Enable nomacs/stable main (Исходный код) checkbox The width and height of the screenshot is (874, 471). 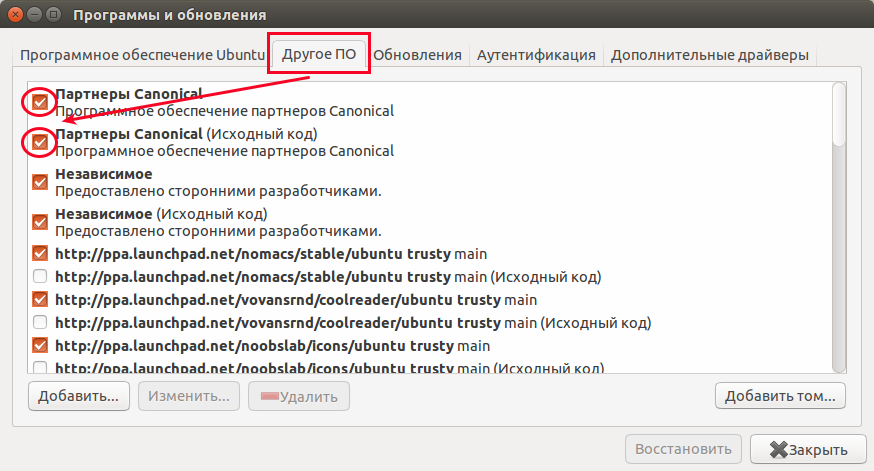pyautogui.click(x=40, y=276)
